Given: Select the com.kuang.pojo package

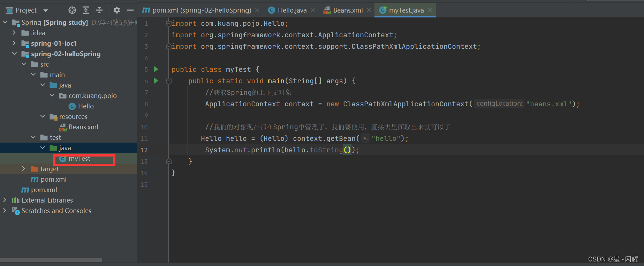Looking at the screenshot, I should click(92, 96).
